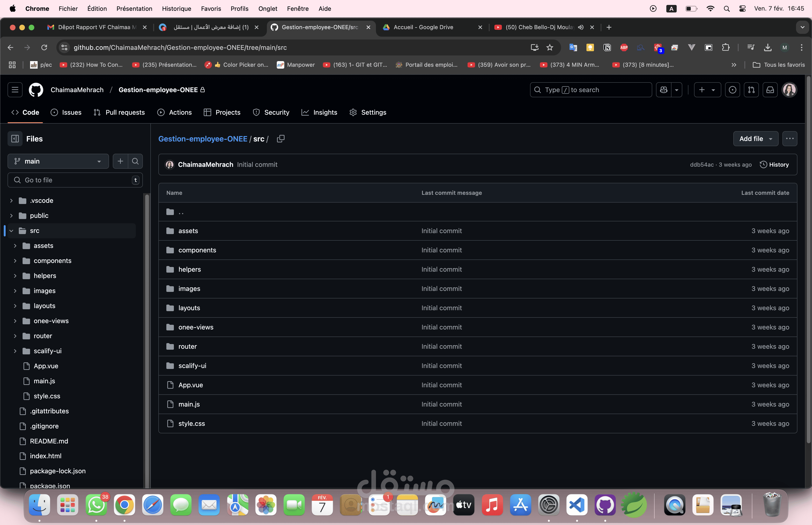Image resolution: width=812 pixels, height=525 pixels.
Task: Open the Copilot chat icon in header
Action: pyautogui.click(x=664, y=90)
